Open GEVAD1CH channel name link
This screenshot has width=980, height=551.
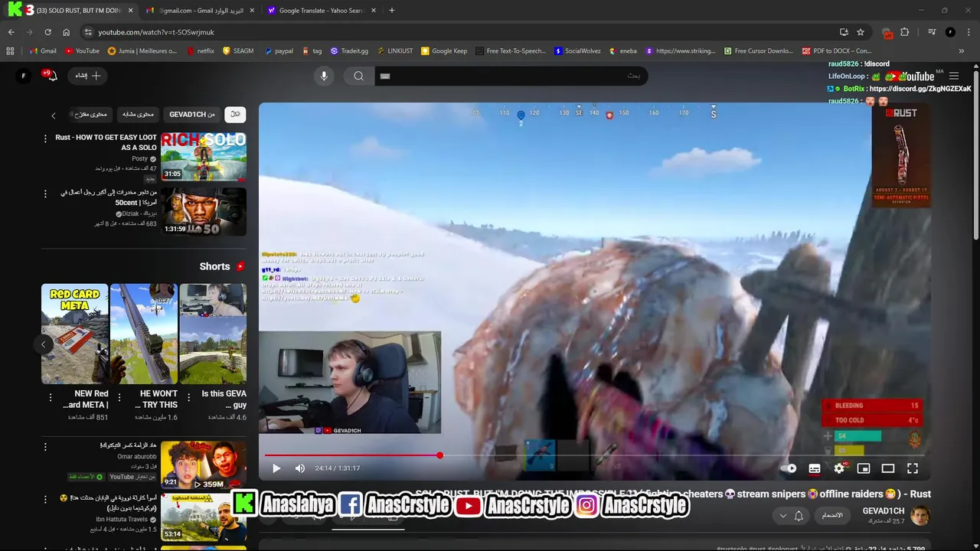[884, 510]
